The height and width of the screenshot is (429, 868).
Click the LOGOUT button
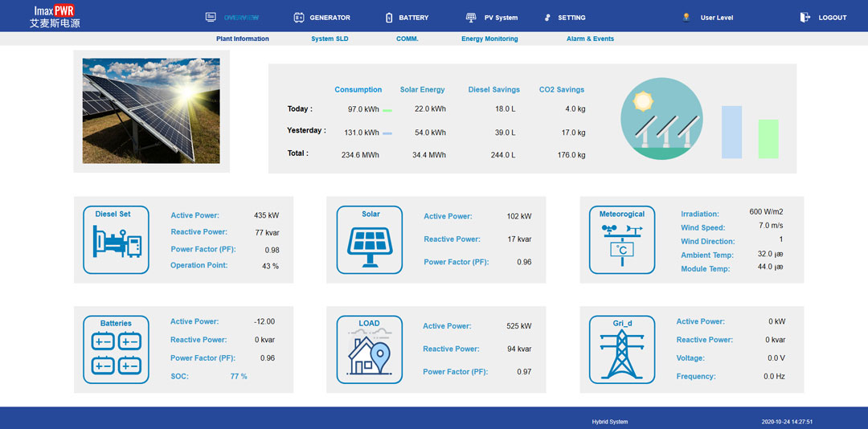click(x=824, y=18)
